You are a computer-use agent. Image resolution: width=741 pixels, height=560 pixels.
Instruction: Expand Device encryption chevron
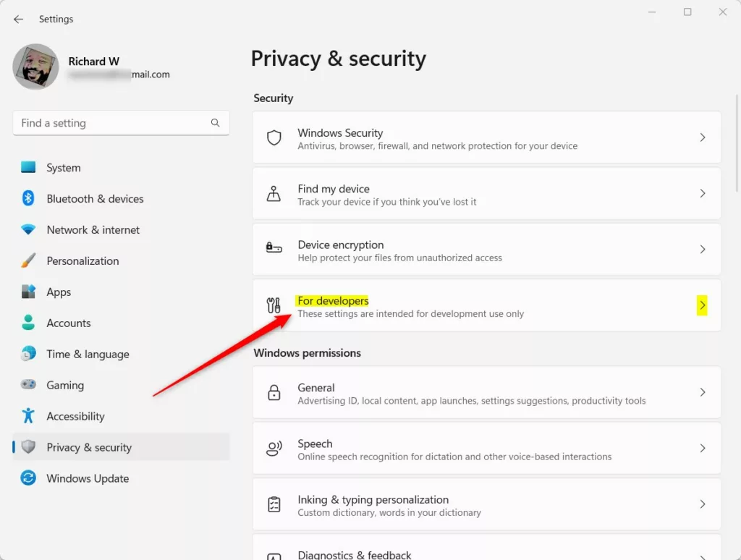point(703,249)
